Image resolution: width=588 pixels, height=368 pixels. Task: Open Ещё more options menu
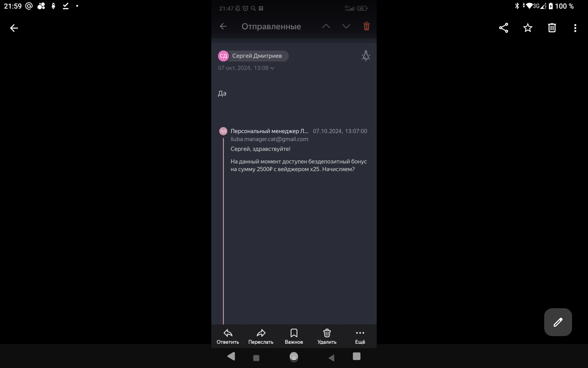click(360, 336)
